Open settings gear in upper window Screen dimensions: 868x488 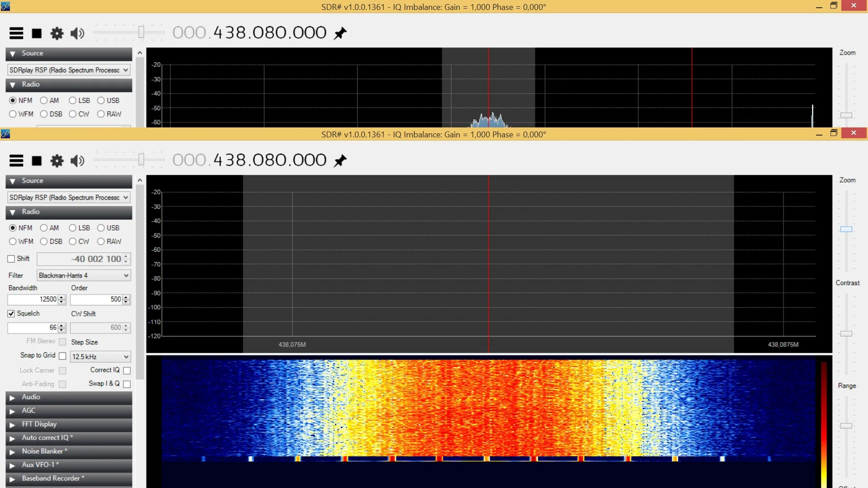point(57,33)
